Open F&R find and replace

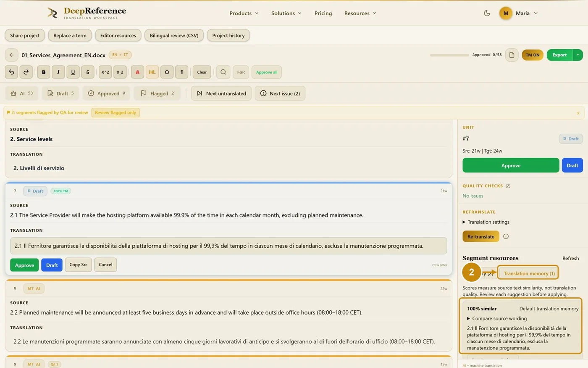pyautogui.click(x=241, y=72)
